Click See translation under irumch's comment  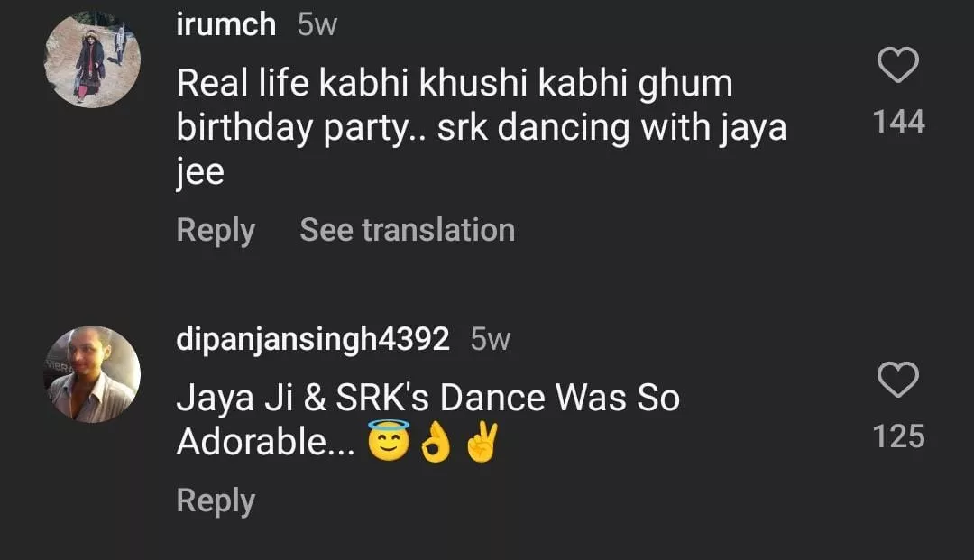tap(407, 230)
